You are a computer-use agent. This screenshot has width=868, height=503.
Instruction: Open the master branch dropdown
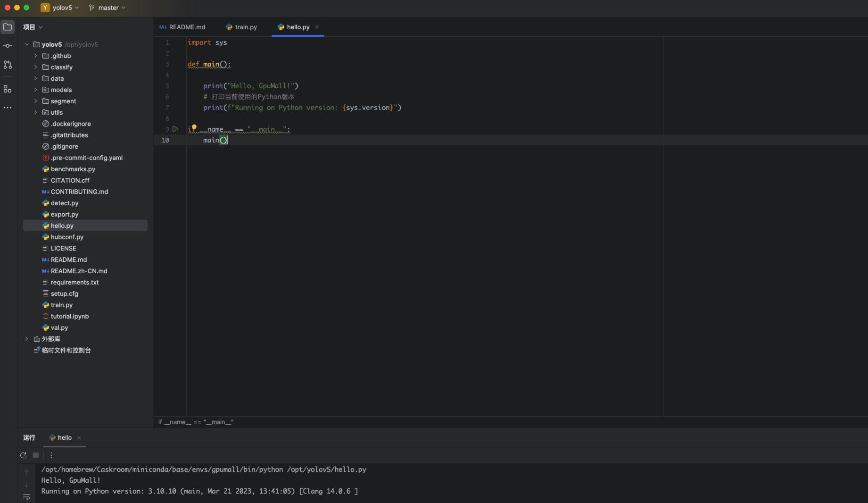(x=107, y=8)
